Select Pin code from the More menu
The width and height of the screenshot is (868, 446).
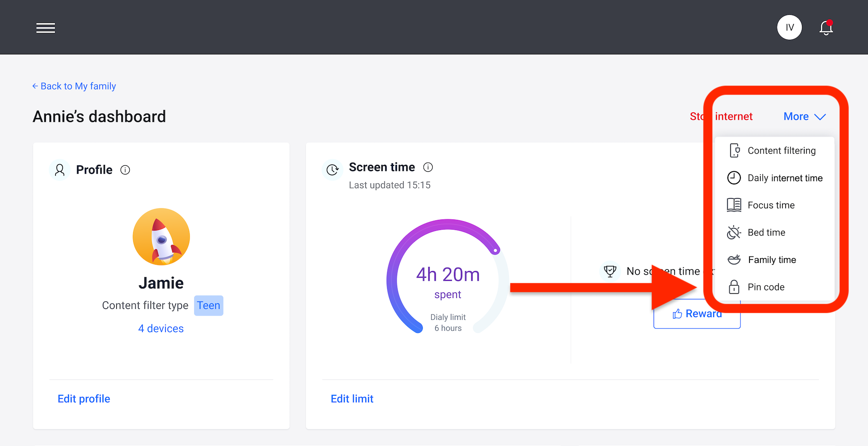pos(766,287)
